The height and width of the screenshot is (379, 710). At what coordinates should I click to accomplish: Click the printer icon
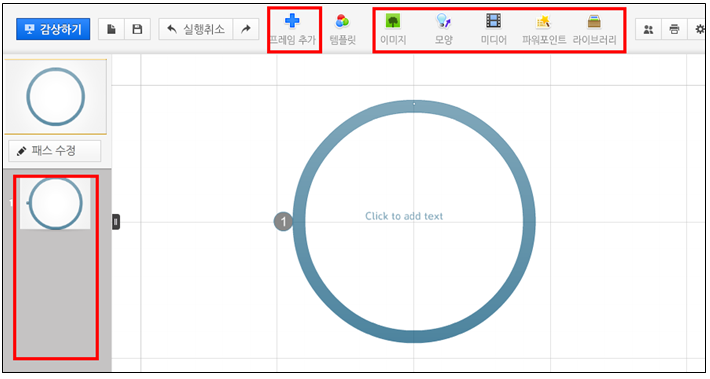[x=674, y=29]
